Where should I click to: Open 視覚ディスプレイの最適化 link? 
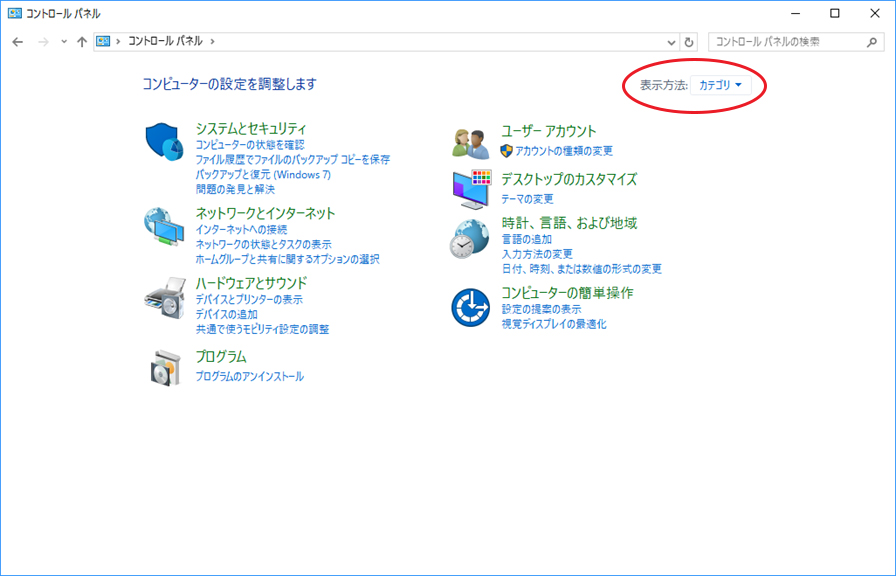pyautogui.click(x=554, y=324)
